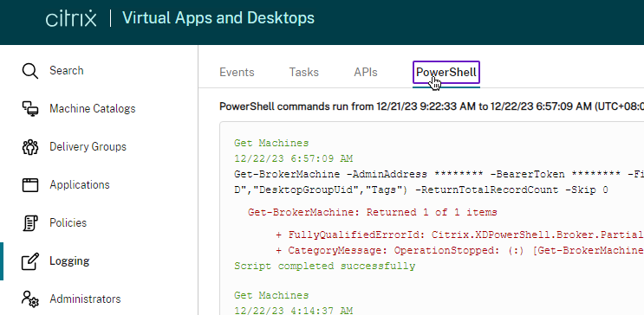Screen dimensions: 644x315
Task: Click the Machine Catalogs icon
Action: (x=30, y=109)
